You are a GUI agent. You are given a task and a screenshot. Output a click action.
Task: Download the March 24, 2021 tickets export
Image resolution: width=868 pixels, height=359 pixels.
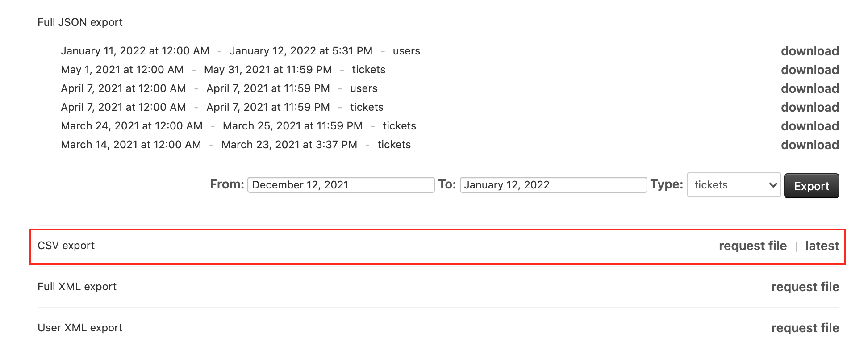point(810,126)
